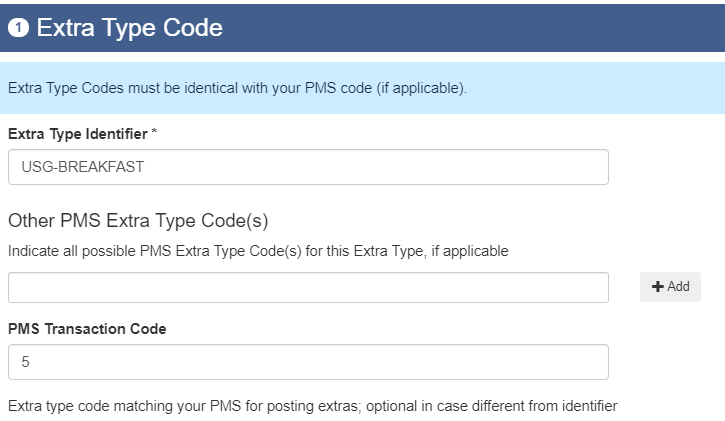Click the step 1 circle icon
Image resolution: width=725 pixels, height=421 pixels.
coord(18,28)
